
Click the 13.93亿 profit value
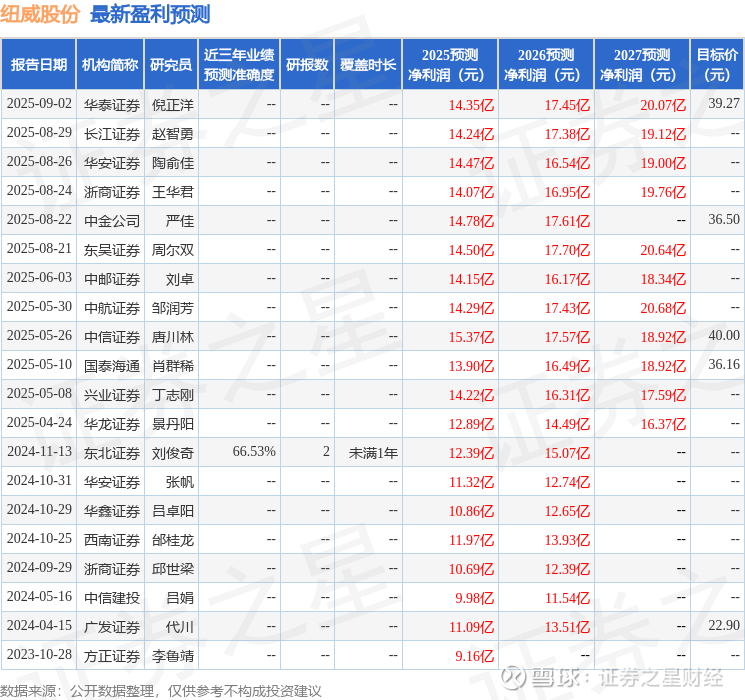[567, 540]
